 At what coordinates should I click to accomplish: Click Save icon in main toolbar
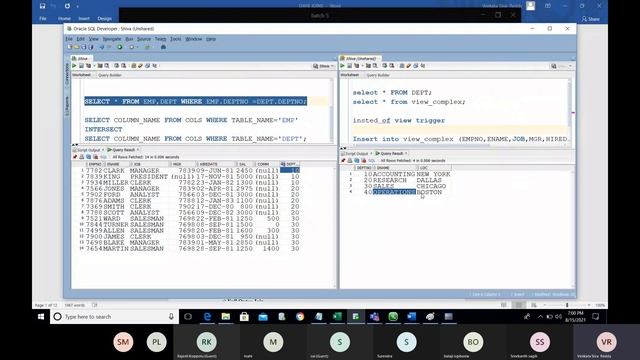click(x=84, y=47)
